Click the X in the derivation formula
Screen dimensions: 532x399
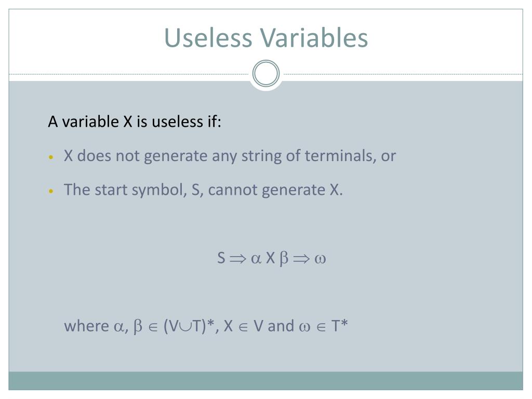click(270, 258)
